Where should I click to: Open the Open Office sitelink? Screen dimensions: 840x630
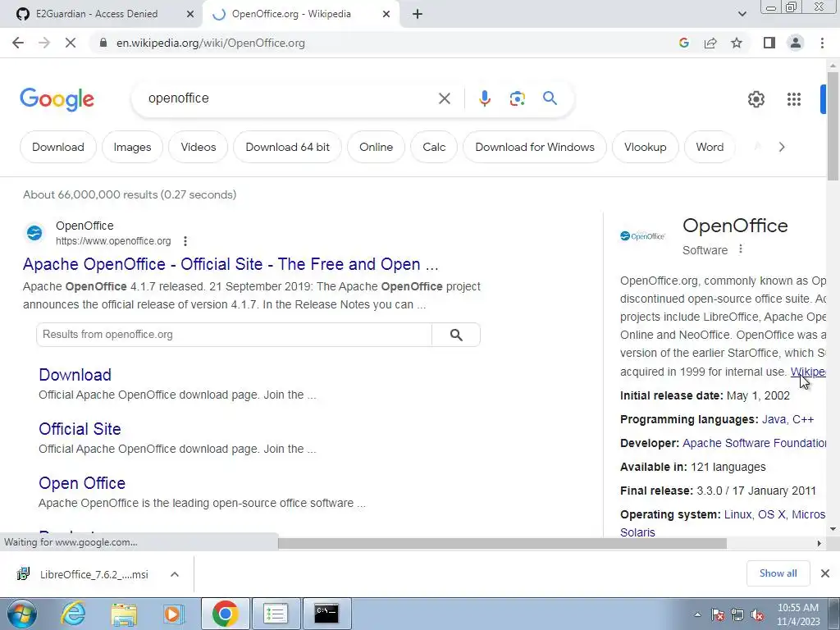tap(82, 482)
